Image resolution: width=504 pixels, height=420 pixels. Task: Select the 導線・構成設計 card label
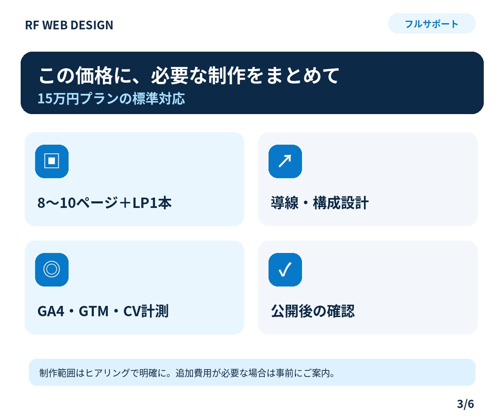pos(320,203)
